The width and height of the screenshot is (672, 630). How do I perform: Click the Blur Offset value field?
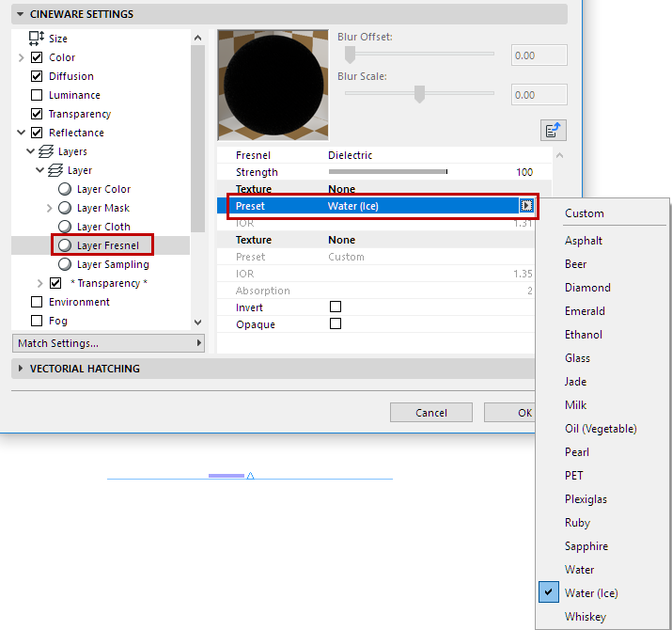539,55
